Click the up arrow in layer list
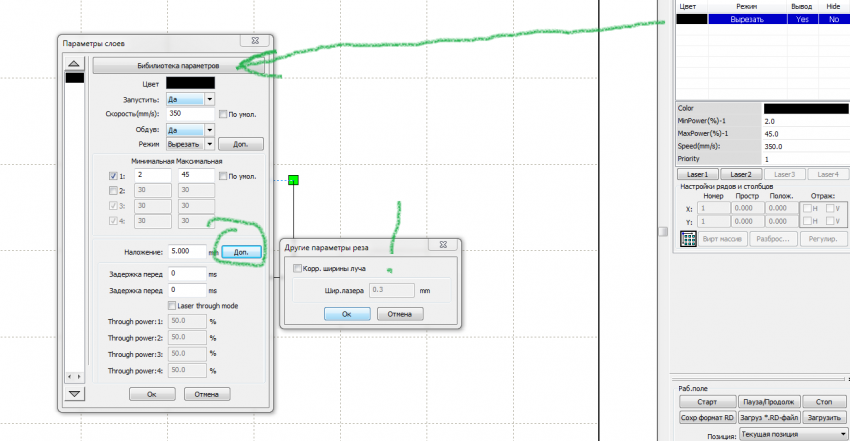850x441 pixels. click(x=72, y=65)
